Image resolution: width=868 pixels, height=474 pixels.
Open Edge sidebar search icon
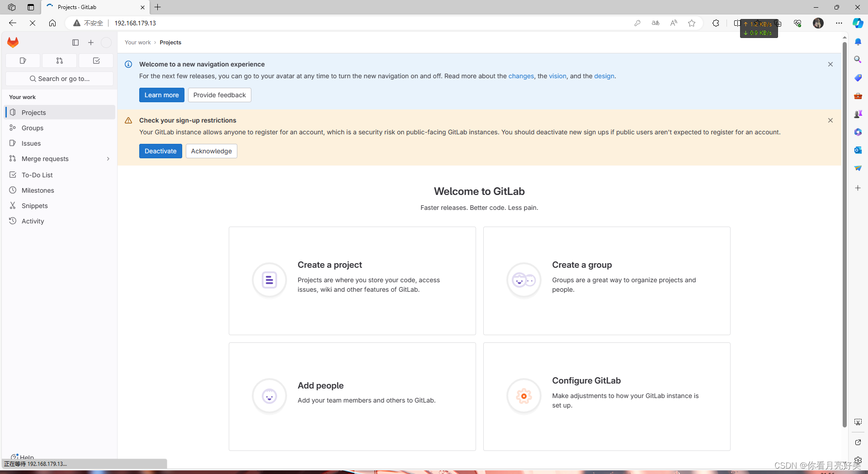coord(858,60)
